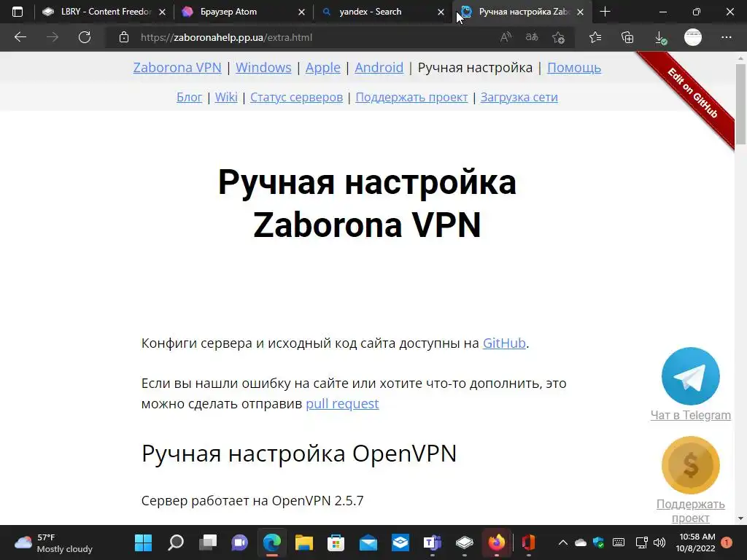The image size is (747, 560).
Task: Open the notification count badge
Action: point(727,542)
